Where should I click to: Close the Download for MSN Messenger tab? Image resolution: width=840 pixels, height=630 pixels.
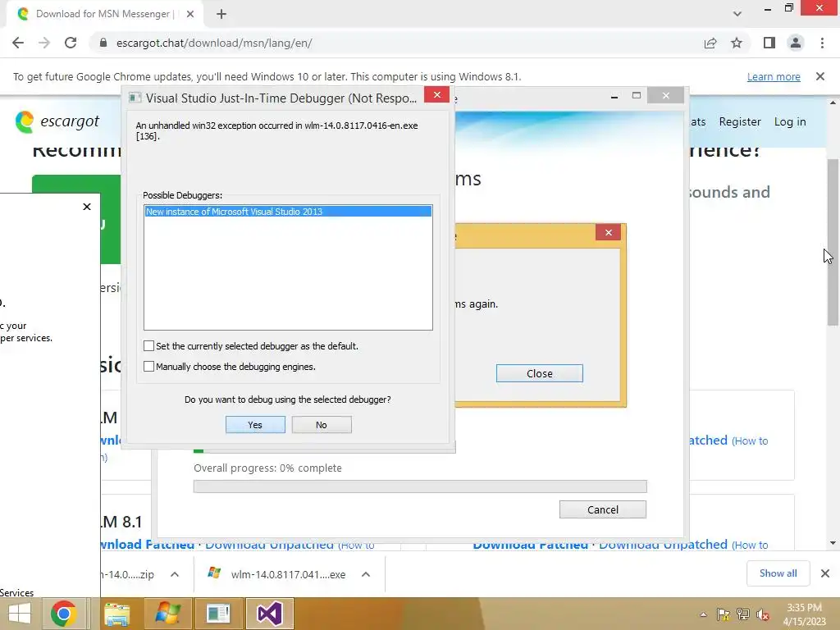tap(190, 14)
